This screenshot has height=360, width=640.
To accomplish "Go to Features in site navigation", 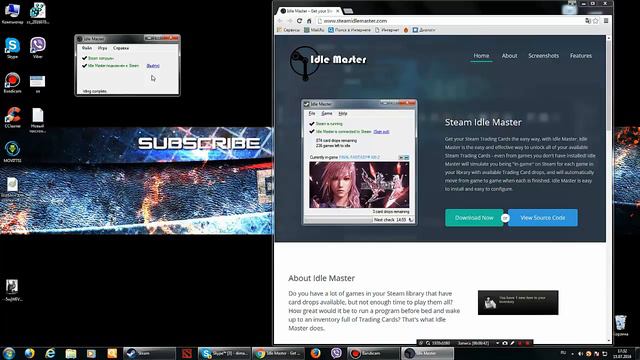I will [x=581, y=56].
